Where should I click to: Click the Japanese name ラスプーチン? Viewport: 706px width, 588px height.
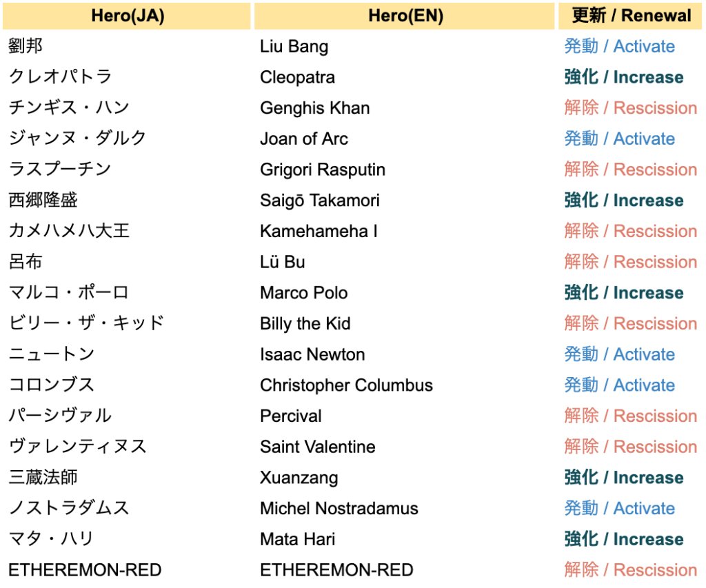pos(60,170)
